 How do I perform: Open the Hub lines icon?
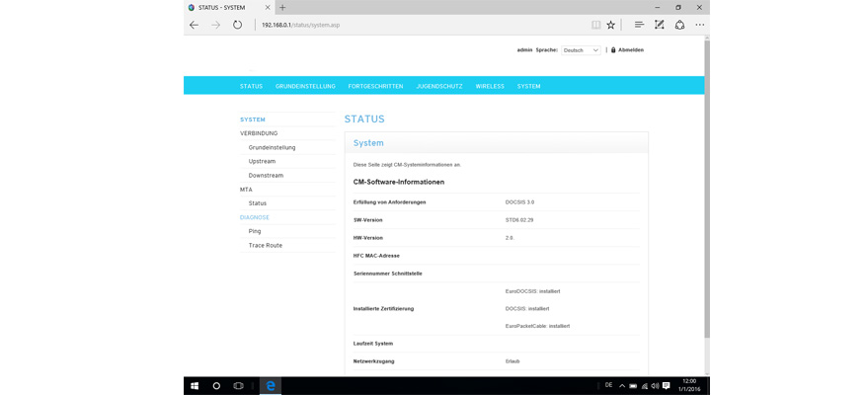click(x=639, y=25)
